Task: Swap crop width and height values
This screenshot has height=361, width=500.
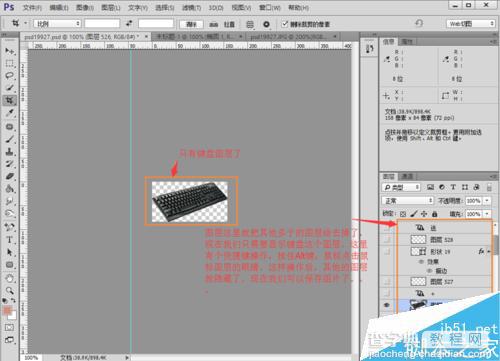Action: click(x=129, y=23)
